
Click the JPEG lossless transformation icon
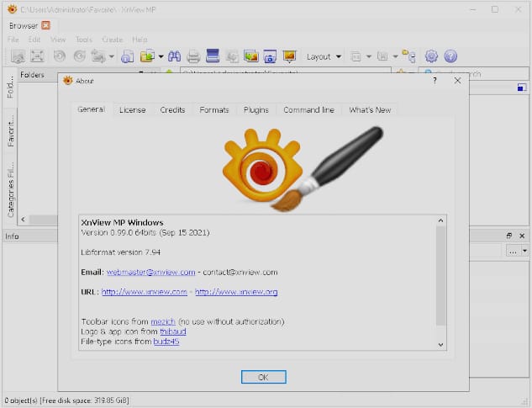[x=98, y=56]
